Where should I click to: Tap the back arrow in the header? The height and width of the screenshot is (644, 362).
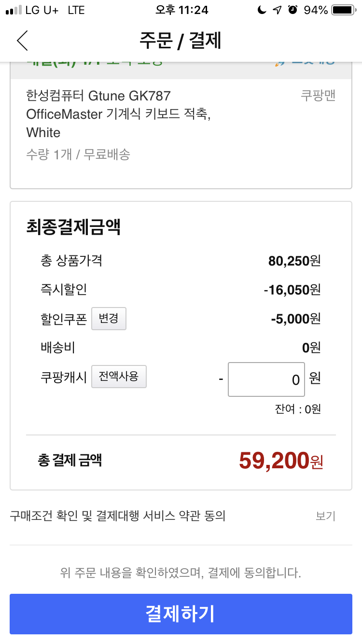click(23, 41)
